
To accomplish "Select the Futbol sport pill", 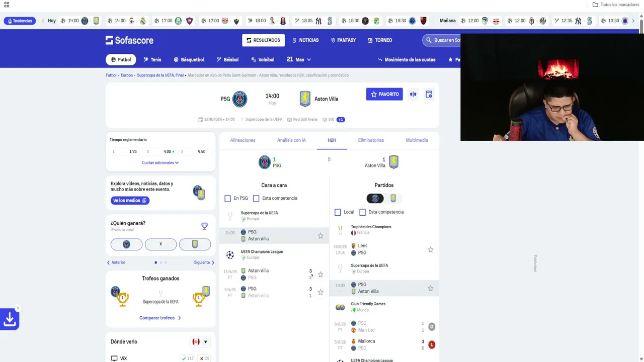I will pyautogui.click(x=121, y=59).
